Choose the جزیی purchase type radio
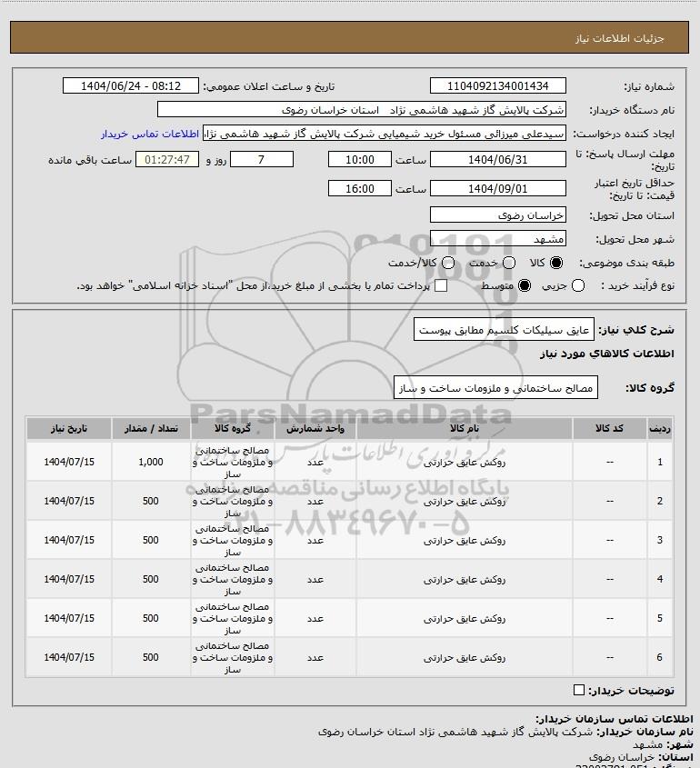700x768 pixels. (578, 285)
